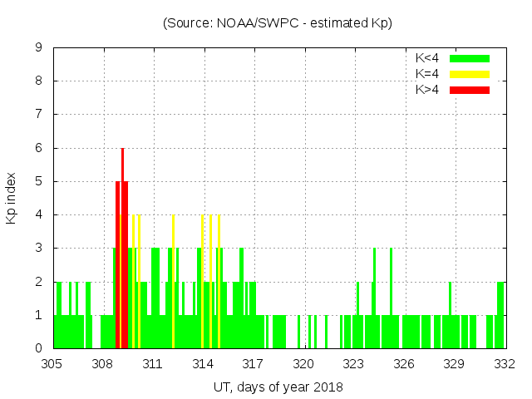Select day 326 tick label on x-axis
This screenshot has height=399, width=532.
click(x=404, y=364)
